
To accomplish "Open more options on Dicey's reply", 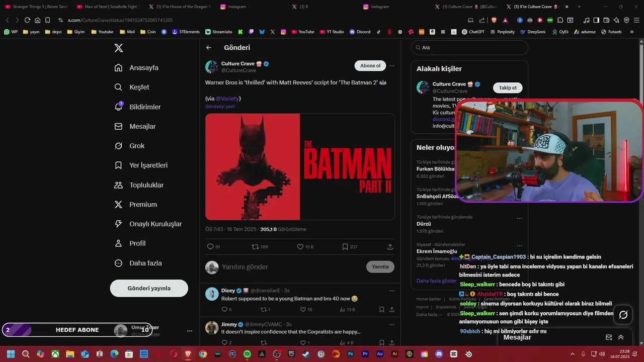I will point(391,291).
